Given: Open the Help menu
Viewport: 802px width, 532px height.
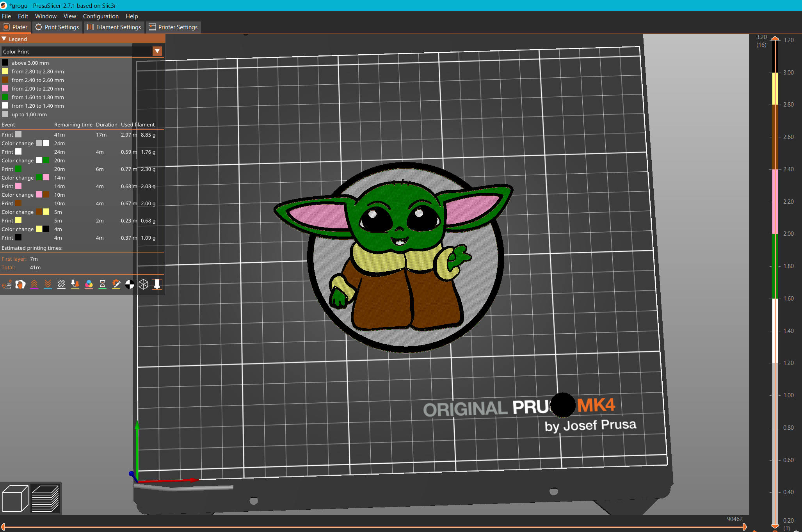Looking at the screenshot, I should click(132, 16).
